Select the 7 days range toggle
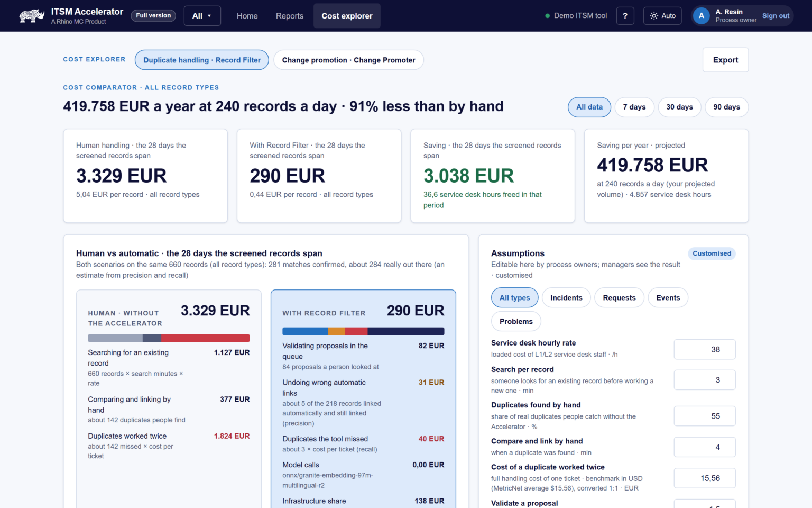 (634, 107)
